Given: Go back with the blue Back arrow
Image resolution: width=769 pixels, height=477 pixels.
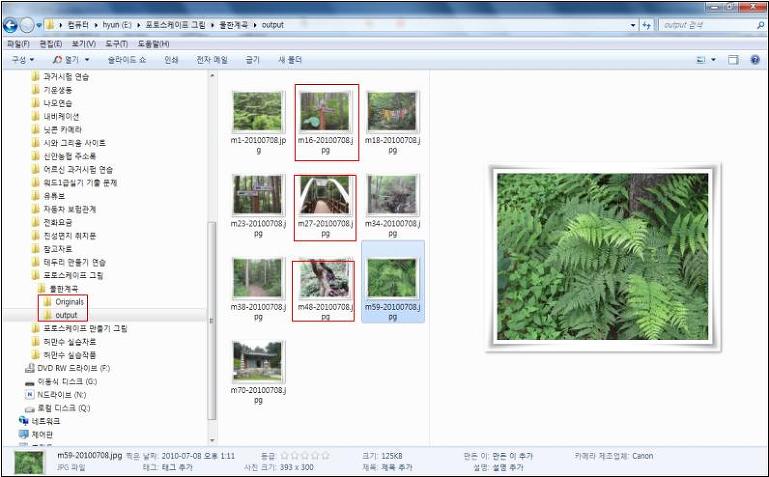Looking at the screenshot, I should tap(10, 25).
